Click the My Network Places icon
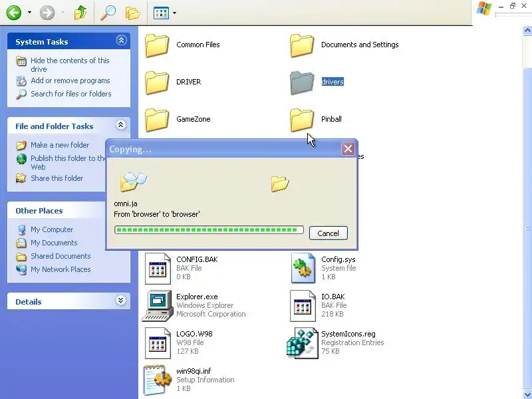Image resolution: width=532 pixels, height=399 pixels. pyautogui.click(x=21, y=270)
